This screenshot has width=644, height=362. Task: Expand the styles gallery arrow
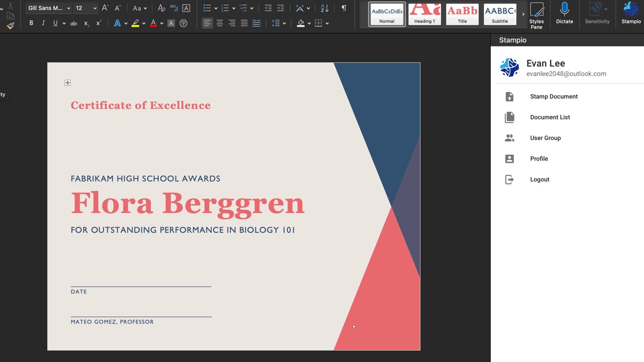tap(523, 14)
